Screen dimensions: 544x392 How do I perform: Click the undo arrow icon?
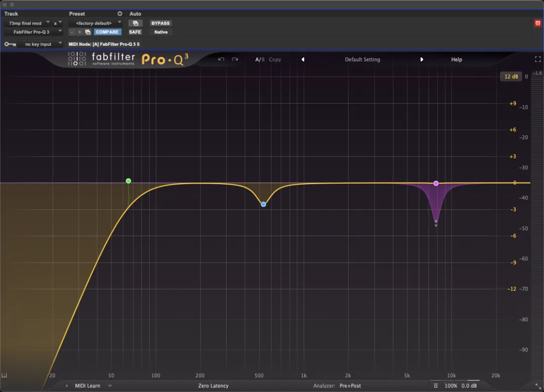click(x=221, y=59)
